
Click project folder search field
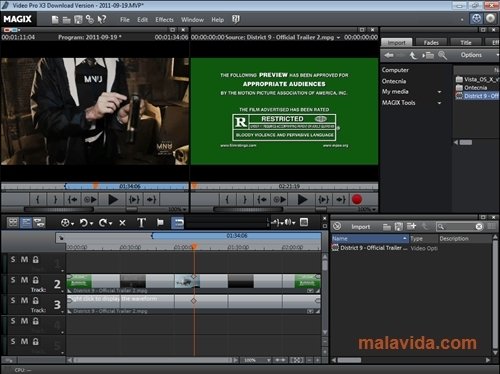pyautogui.click(x=460, y=227)
